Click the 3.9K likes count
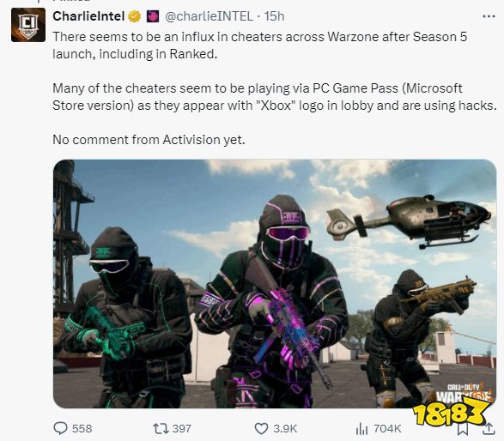Image resolution: width=504 pixels, height=441 pixels. pos(285,428)
